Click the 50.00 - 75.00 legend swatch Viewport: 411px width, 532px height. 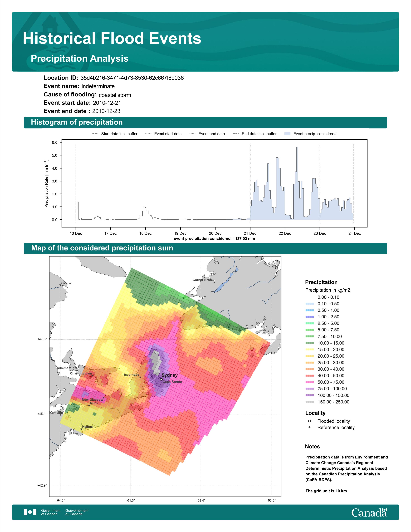click(x=309, y=382)
